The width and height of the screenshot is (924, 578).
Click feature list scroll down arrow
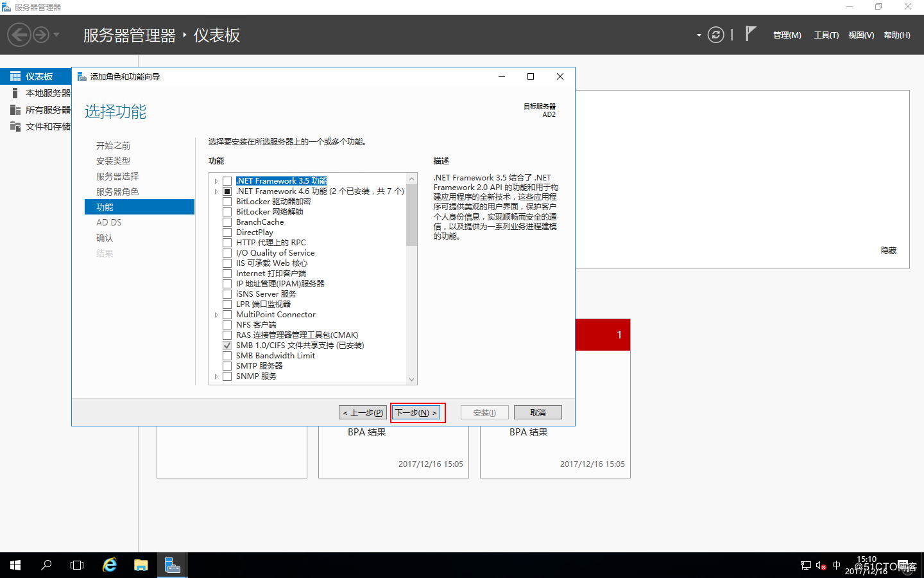412,380
